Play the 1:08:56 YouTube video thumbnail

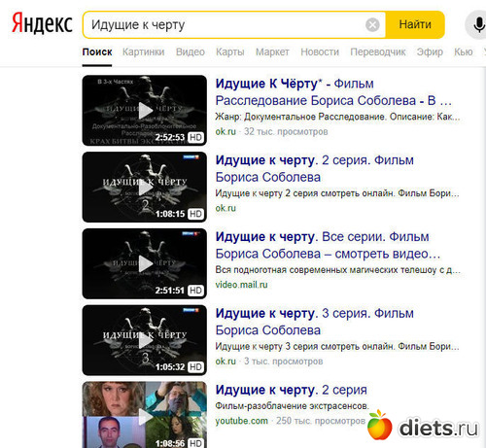(x=145, y=415)
